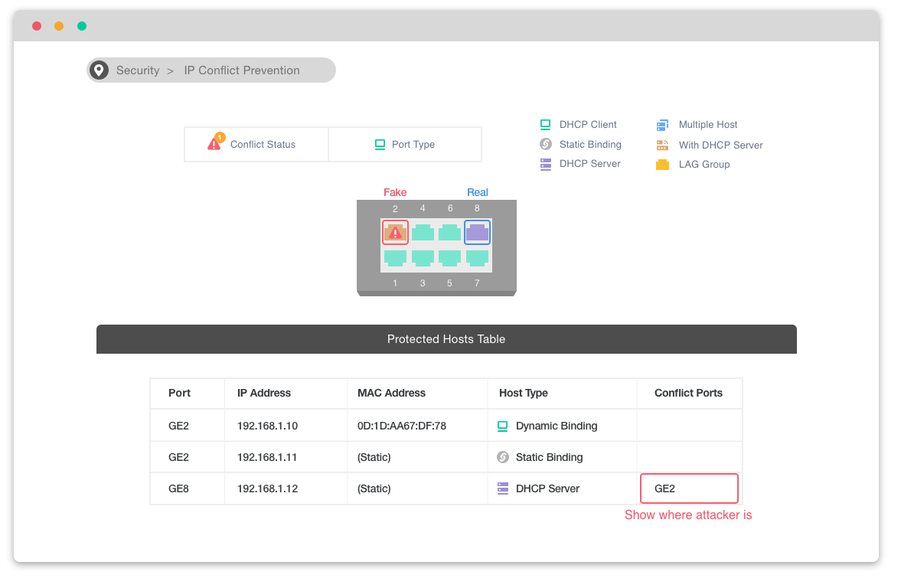Click the MAC Address column header

(x=391, y=394)
